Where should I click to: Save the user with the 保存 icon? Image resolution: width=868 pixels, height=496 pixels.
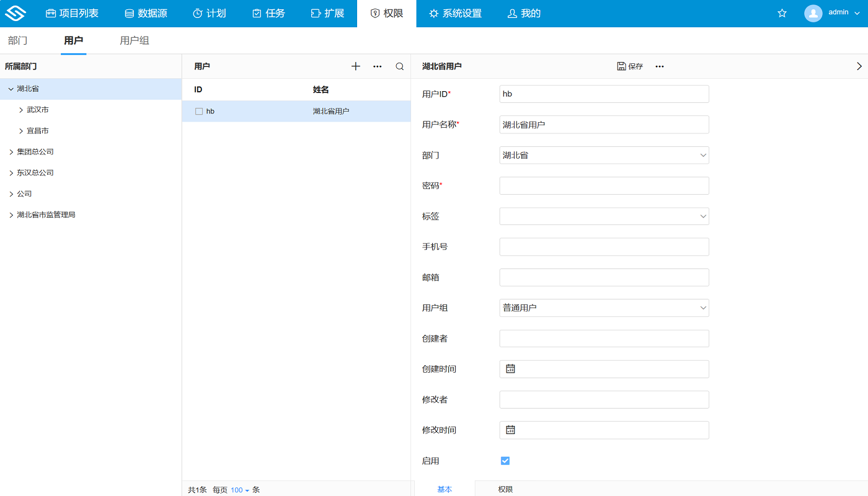629,66
